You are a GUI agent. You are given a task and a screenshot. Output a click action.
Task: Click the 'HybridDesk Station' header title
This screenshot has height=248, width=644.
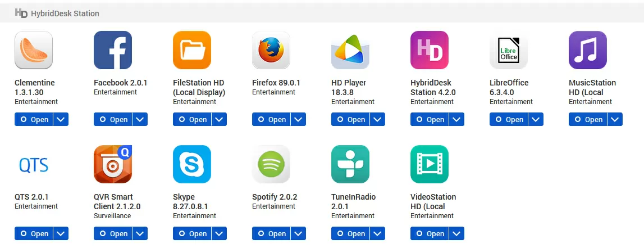click(x=65, y=13)
